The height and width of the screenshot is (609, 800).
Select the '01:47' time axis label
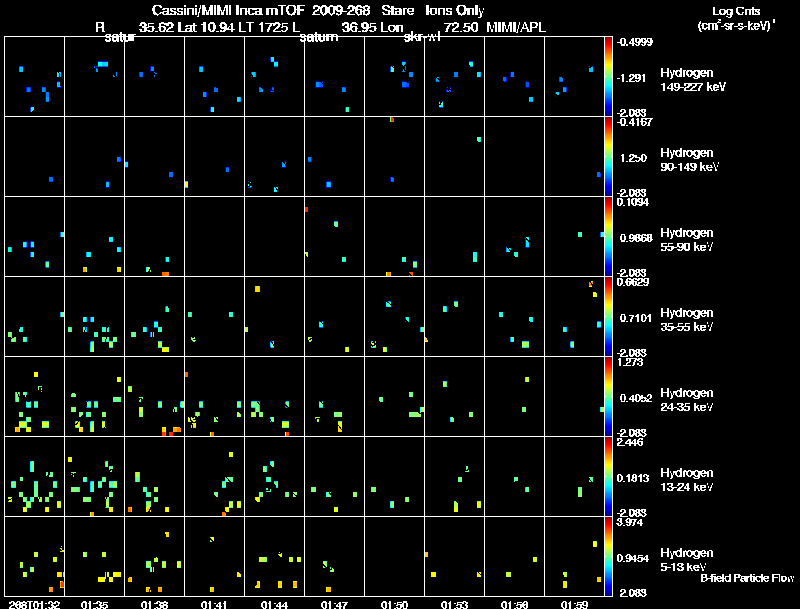(x=334, y=605)
